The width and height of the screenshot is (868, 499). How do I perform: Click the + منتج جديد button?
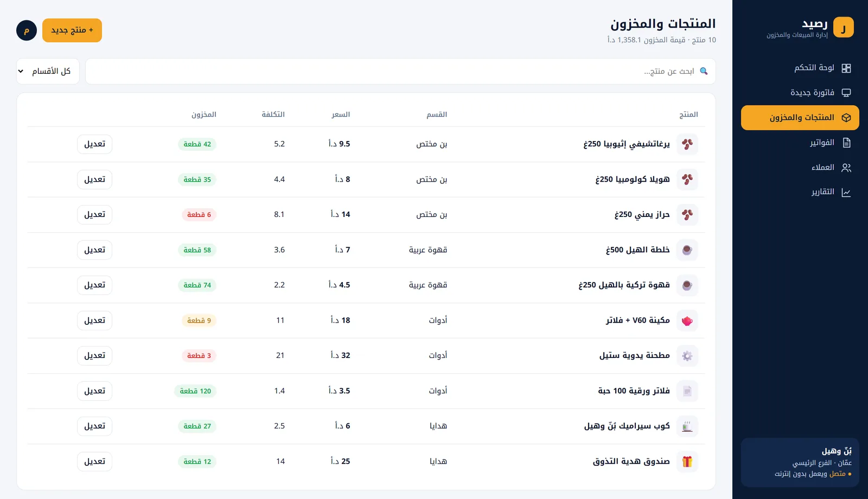coord(72,30)
